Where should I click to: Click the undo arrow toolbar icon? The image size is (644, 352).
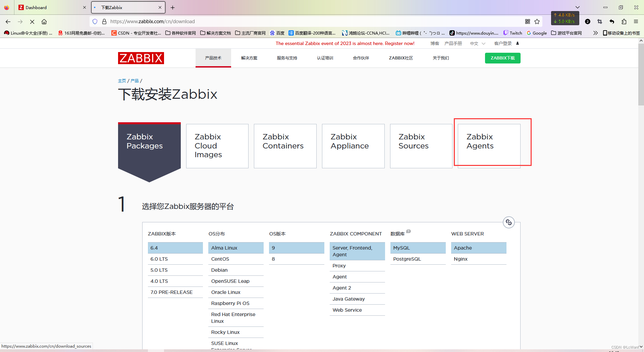coord(612,21)
